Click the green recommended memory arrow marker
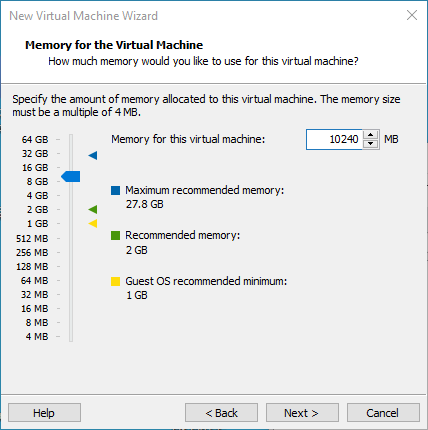This screenshot has height=430, width=428. pyautogui.click(x=93, y=209)
